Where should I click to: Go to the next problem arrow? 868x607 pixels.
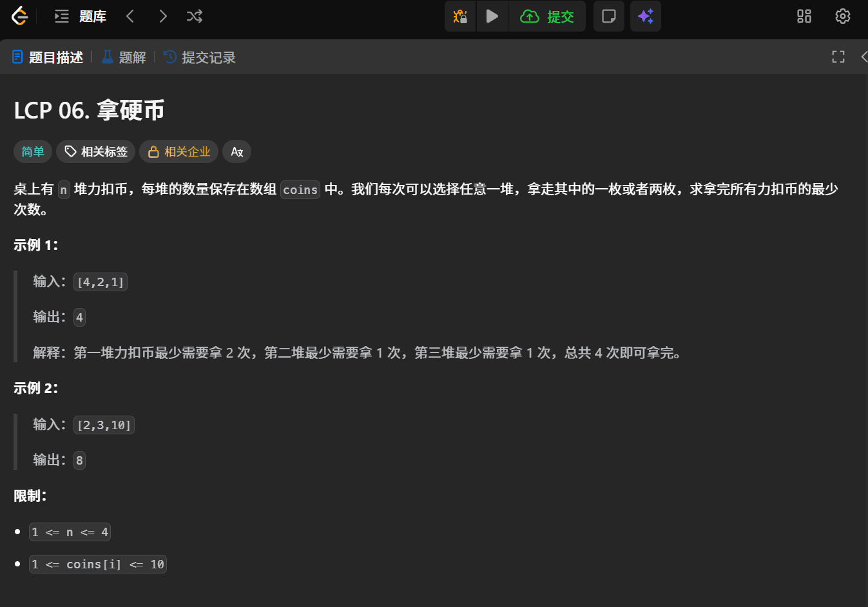pyautogui.click(x=162, y=16)
